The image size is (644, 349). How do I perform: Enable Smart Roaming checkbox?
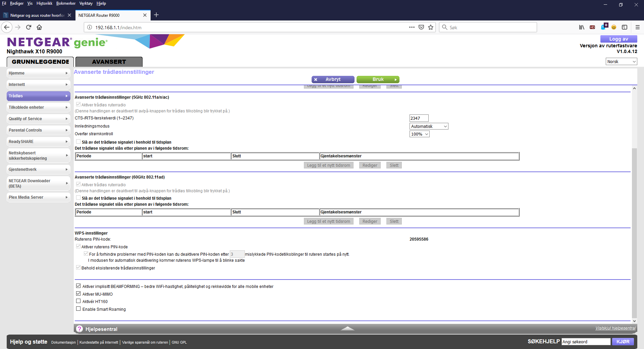[x=78, y=309]
